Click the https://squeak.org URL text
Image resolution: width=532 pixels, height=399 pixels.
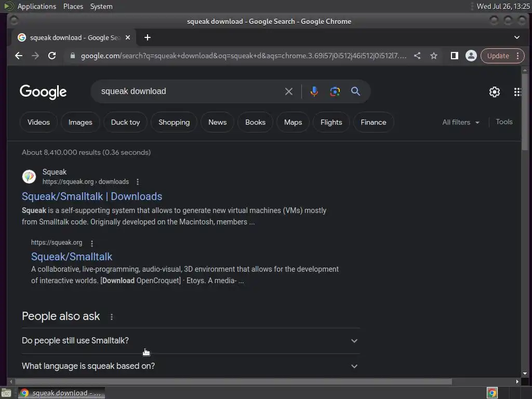click(57, 243)
